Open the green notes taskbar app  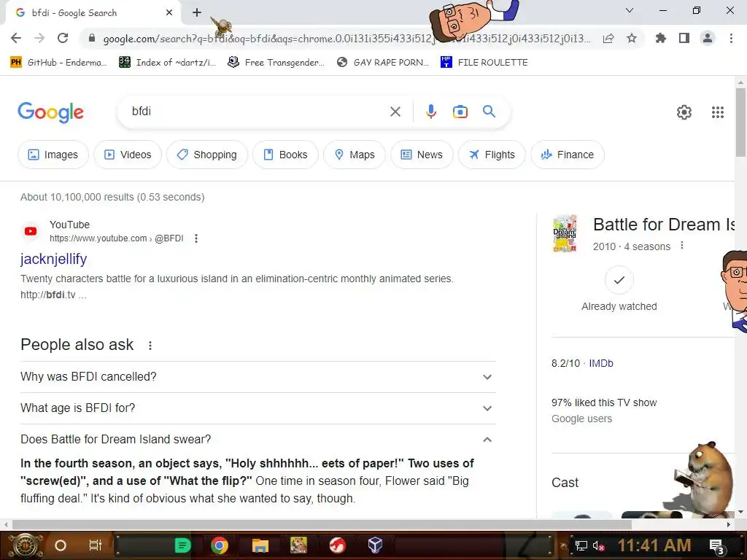[x=182, y=545]
